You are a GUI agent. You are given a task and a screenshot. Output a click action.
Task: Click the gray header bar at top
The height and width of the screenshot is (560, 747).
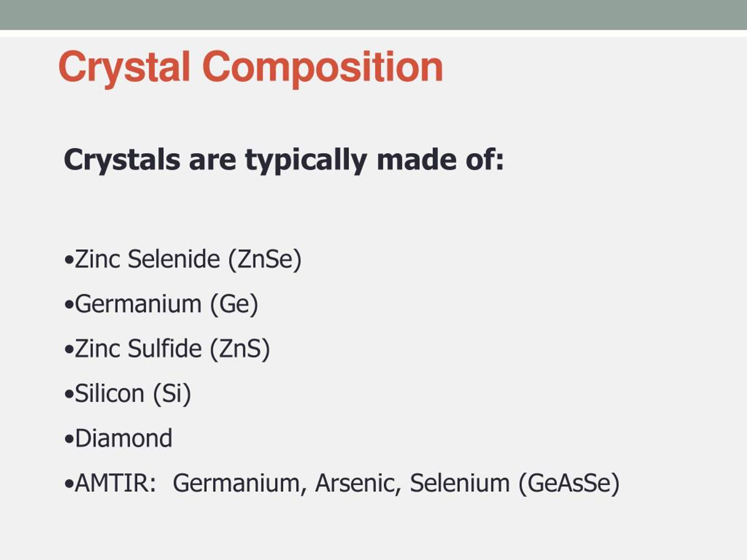point(373,15)
